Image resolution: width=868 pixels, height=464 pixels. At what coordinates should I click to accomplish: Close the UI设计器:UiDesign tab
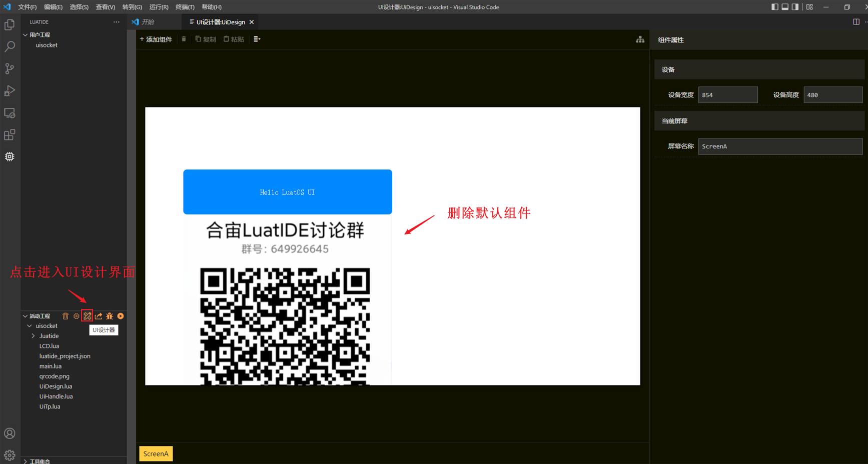click(252, 22)
